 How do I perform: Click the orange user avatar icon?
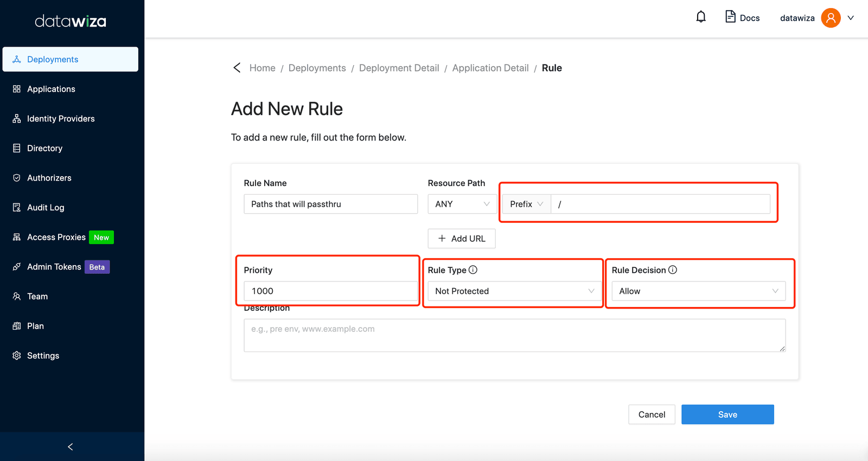[831, 17]
